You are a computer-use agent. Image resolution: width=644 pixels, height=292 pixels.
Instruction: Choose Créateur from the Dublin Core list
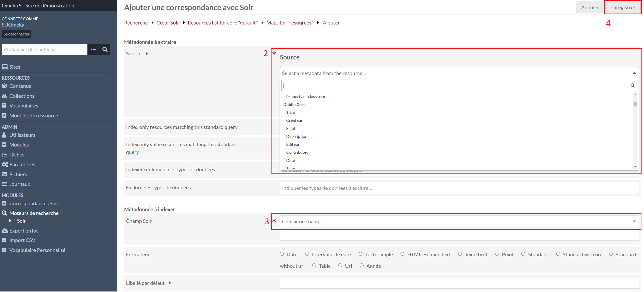294,120
